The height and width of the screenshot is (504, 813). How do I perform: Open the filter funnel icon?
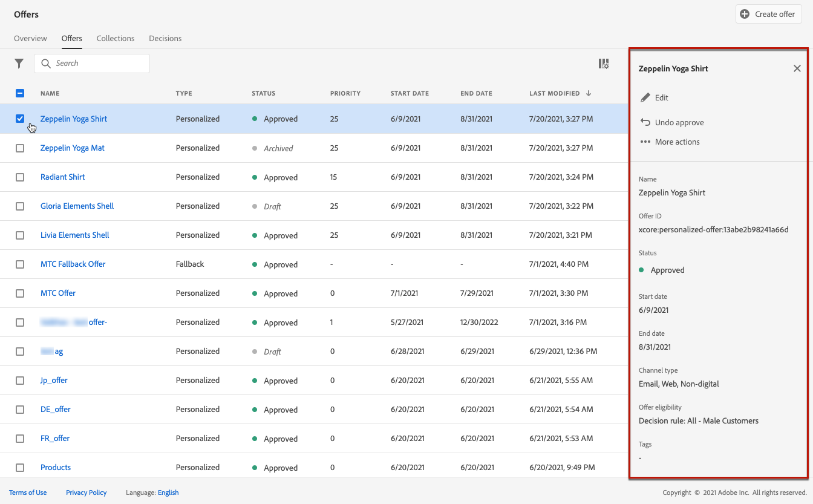[x=19, y=64]
